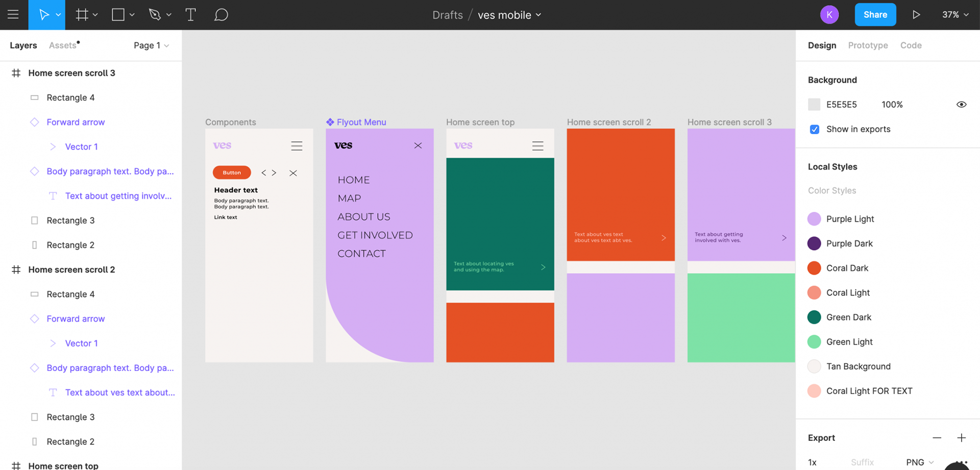Select the Comment tool
Screen dimensions: 980x470
pos(220,15)
